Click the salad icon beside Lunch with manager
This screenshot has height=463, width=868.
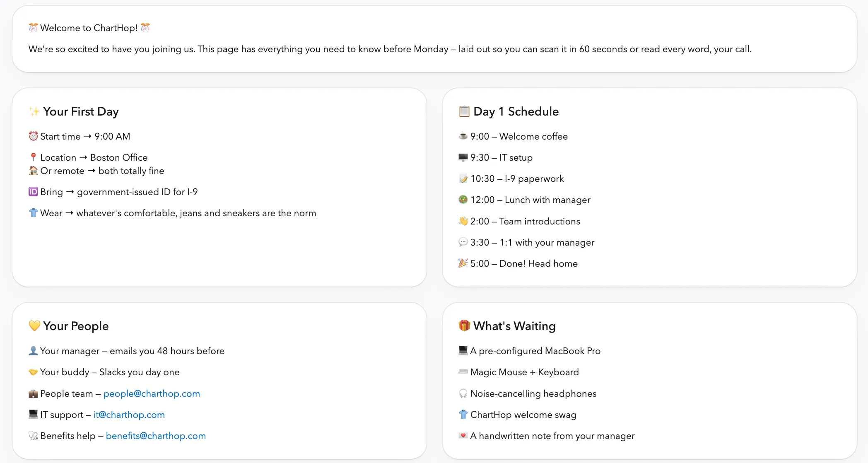click(x=463, y=200)
